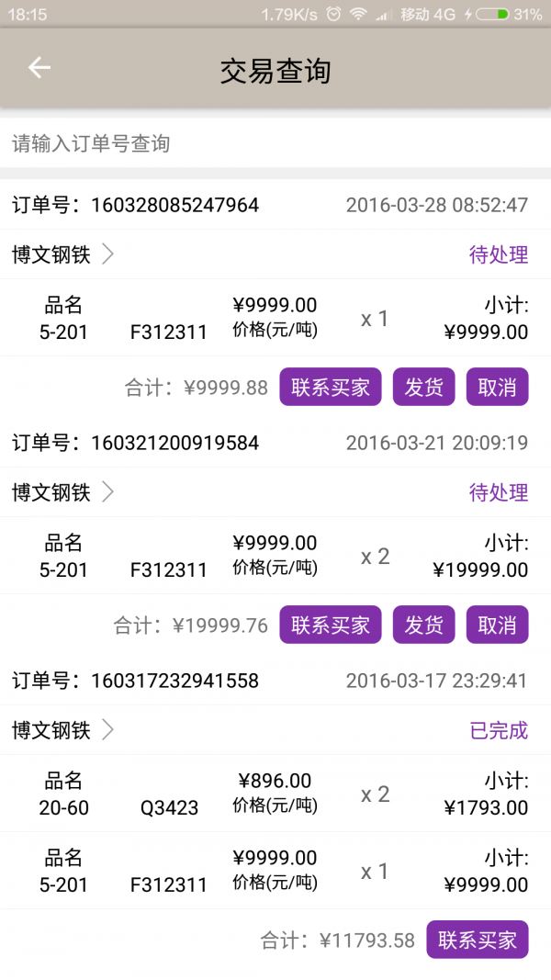This screenshot has width=551, height=980.
Task: Tap the battery indicator icon
Action: pyautogui.click(x=493, y=15)
